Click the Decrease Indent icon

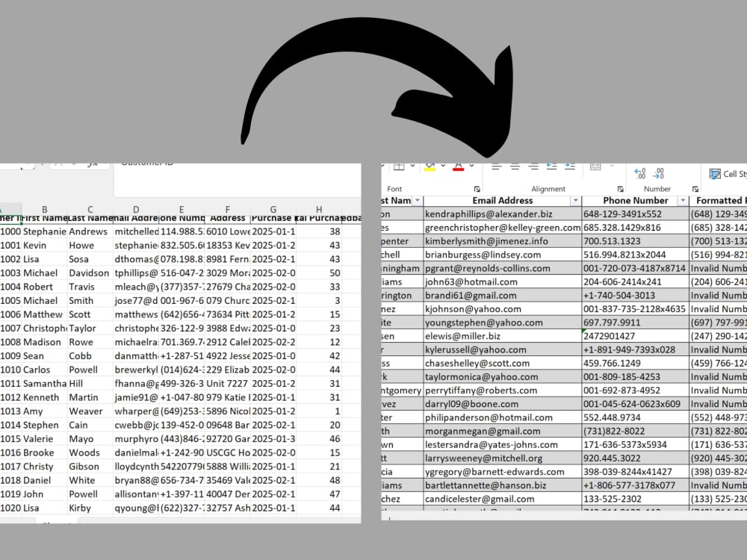552,167
